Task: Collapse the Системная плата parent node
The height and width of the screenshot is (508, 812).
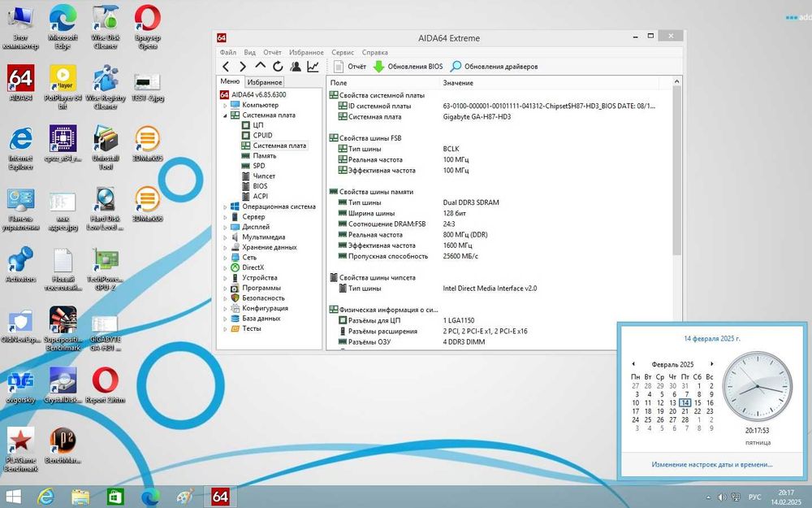Action: (225, 115)
